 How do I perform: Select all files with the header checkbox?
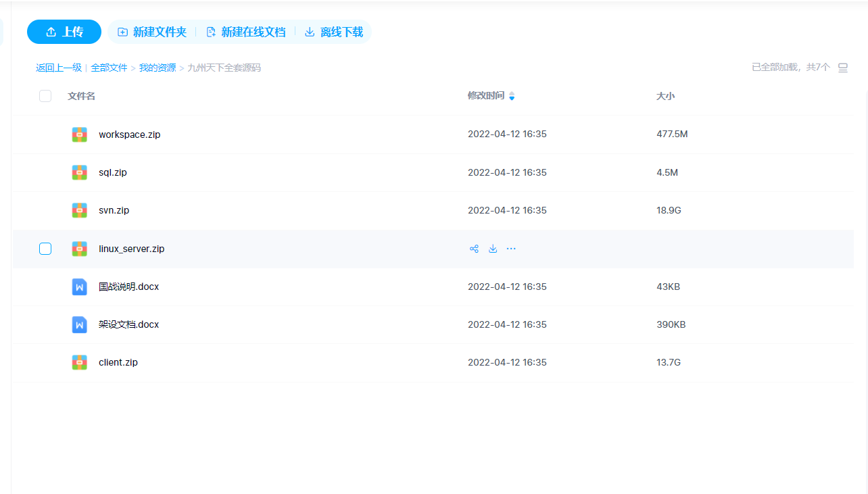tap(45, 96)
